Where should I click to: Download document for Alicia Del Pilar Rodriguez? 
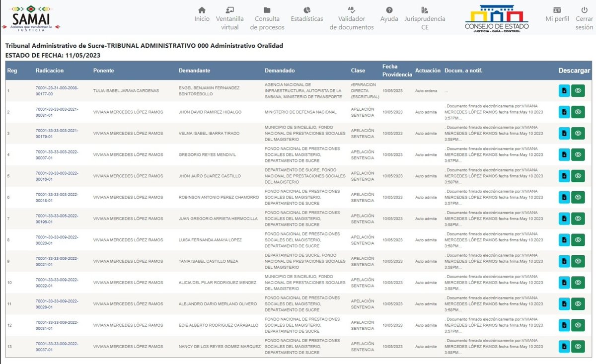[564, 283]
